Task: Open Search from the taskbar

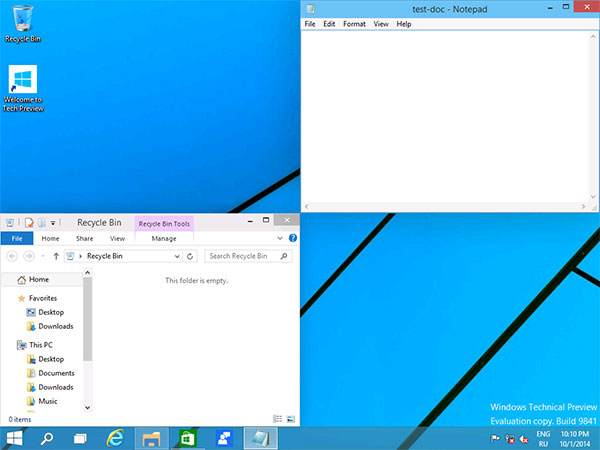Action: 47,439
